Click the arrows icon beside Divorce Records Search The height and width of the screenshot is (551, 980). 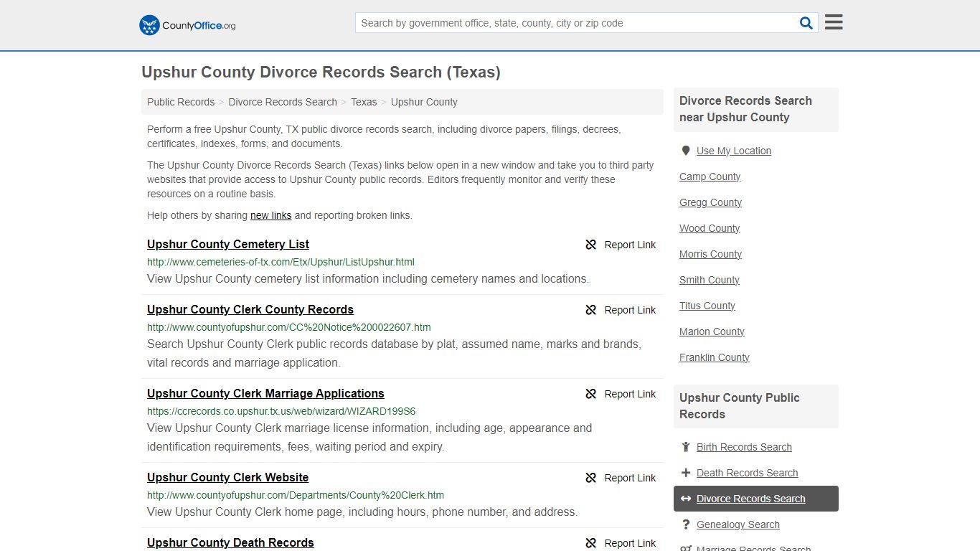[x=686, y=499]
